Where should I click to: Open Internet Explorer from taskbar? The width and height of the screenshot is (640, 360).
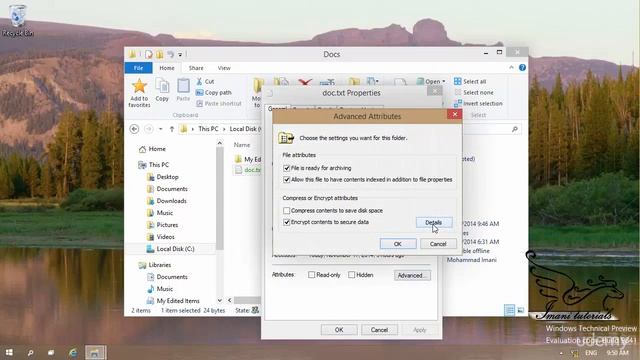tap(73, 353)
